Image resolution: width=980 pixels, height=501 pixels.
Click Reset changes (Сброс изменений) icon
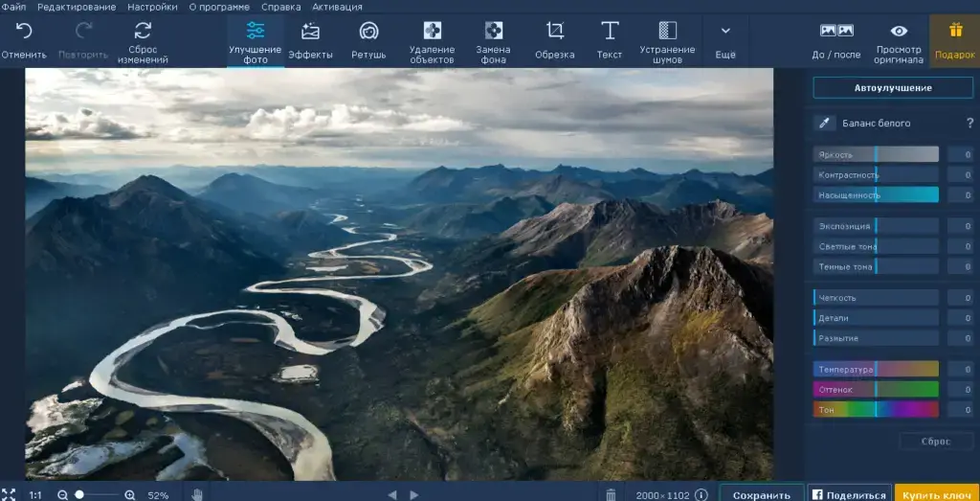click(143, 32)
